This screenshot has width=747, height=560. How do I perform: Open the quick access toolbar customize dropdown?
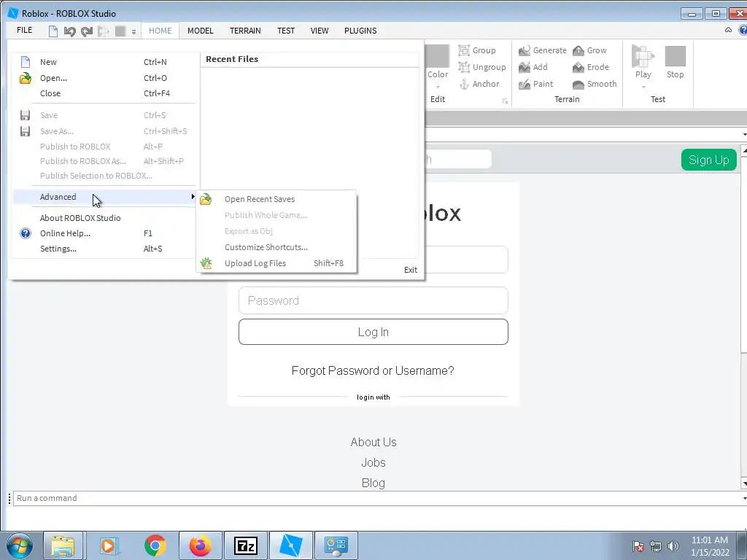click(x=134, y=32)
